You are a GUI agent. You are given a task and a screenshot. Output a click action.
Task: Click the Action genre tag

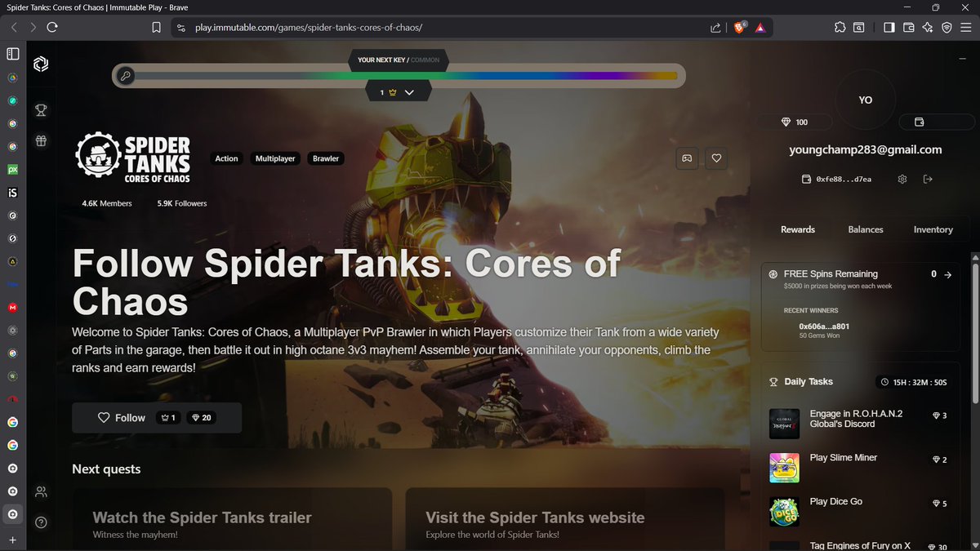[226, 158]
